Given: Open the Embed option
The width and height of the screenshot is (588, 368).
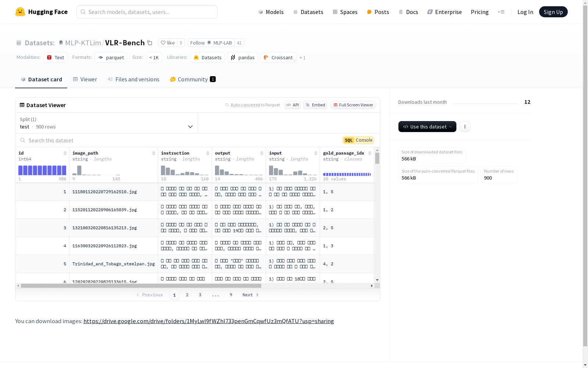Looking at the screenshot, I should click(315, 105).
